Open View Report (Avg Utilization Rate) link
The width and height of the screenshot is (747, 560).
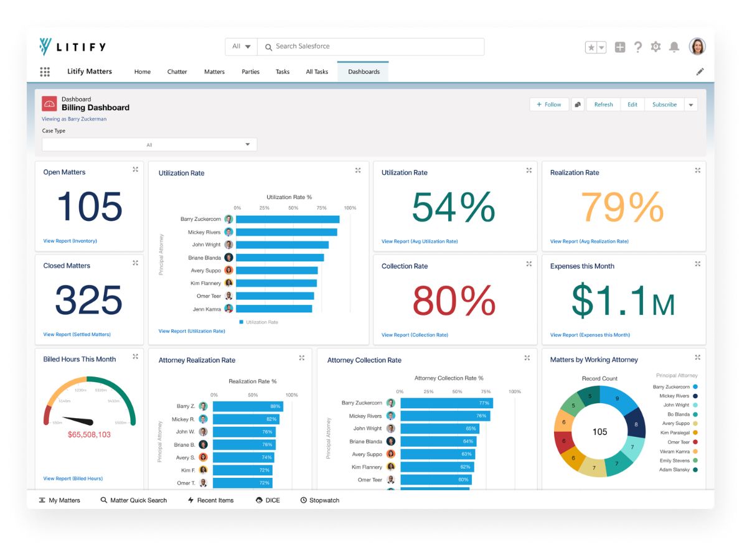point(420,241)
